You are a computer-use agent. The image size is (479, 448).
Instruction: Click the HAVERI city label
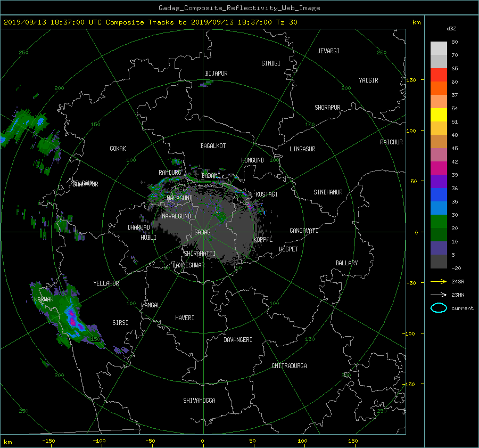tap(185, 318)
